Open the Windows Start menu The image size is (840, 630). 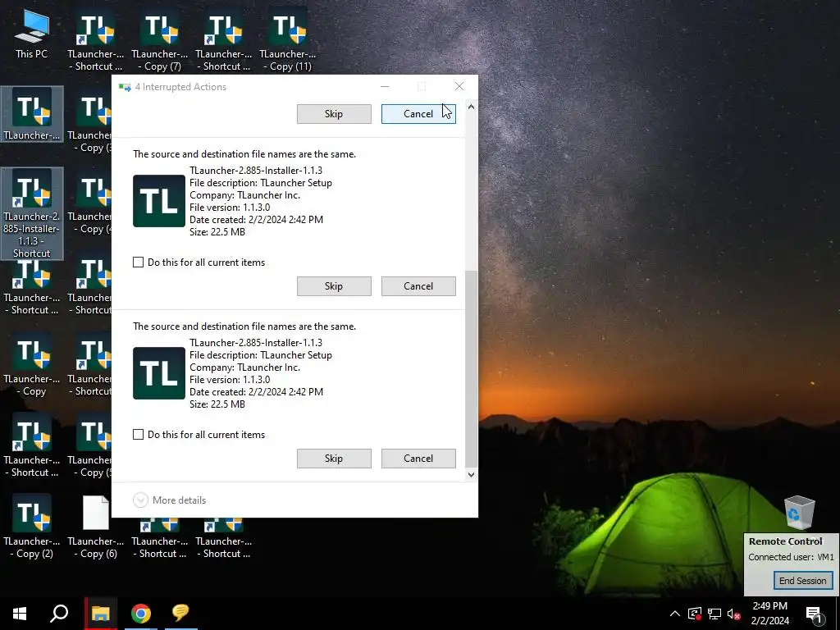pyautogui.click(x=20, y=614)
